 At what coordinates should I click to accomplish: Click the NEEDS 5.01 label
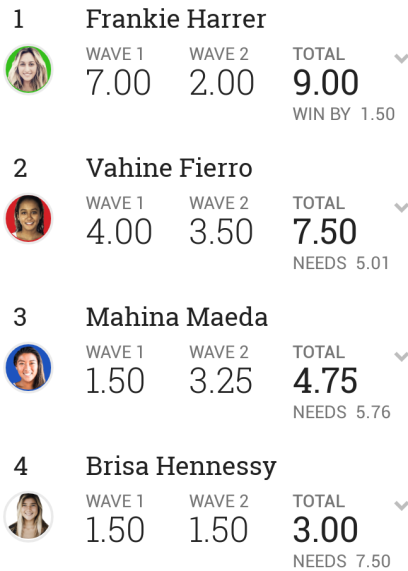click(x=341, y=263)
